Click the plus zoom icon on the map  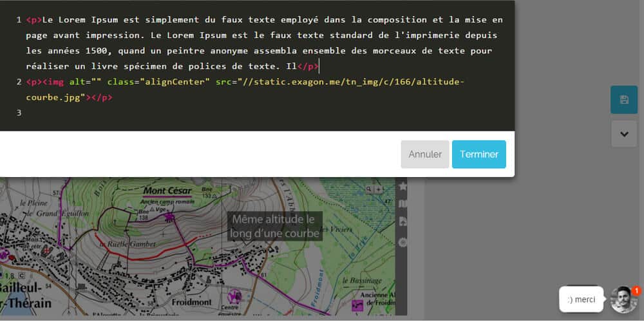378,189
